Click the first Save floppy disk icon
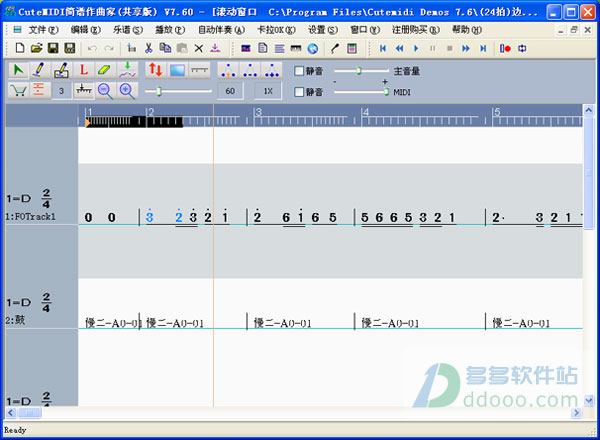Image resolution: width=600 pixels, height=440 pixels. [x=53, y=48]
